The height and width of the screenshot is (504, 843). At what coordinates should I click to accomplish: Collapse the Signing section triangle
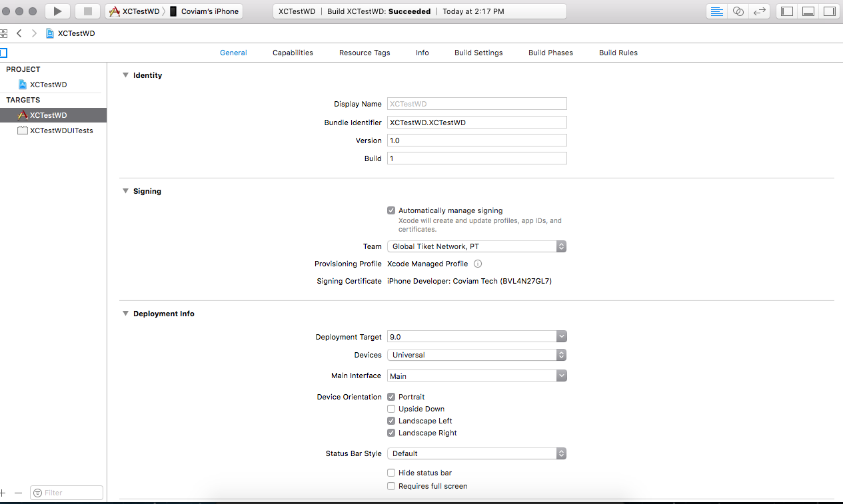click(125, 191)
